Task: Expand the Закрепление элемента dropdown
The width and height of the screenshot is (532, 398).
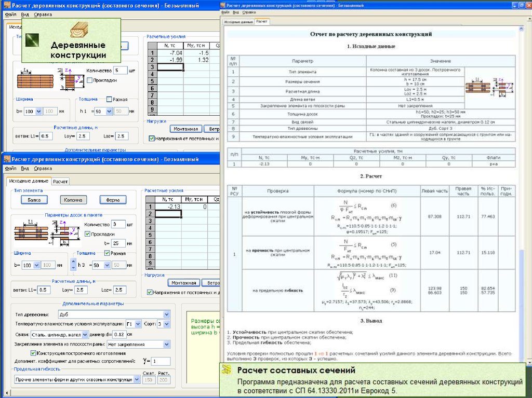Action: point(166,344)
